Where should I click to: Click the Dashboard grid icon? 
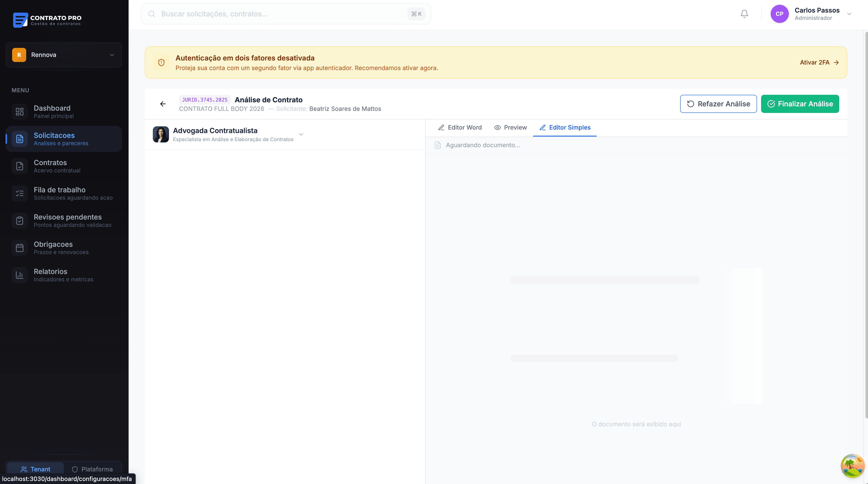coord(19,112)
